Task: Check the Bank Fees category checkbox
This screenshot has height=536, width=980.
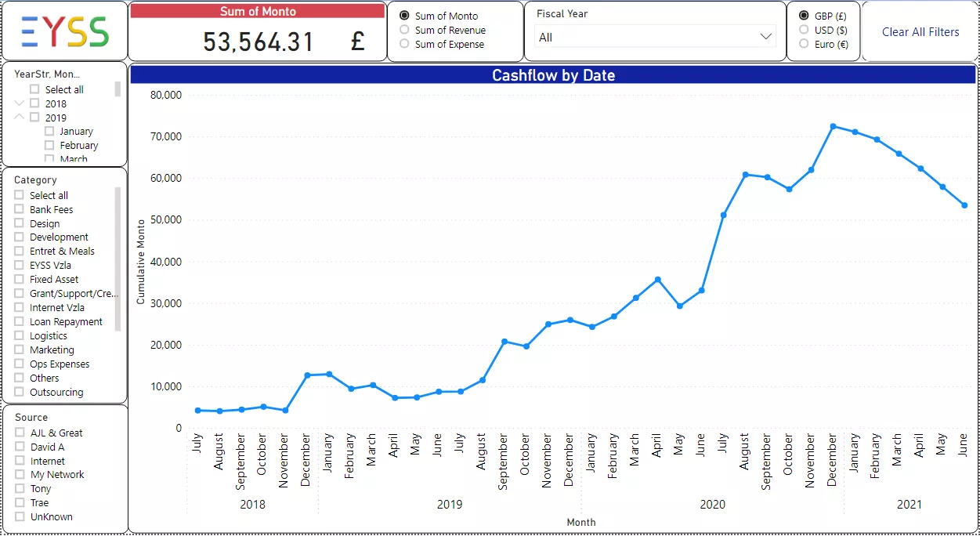Action: click(x=20, y=209)
